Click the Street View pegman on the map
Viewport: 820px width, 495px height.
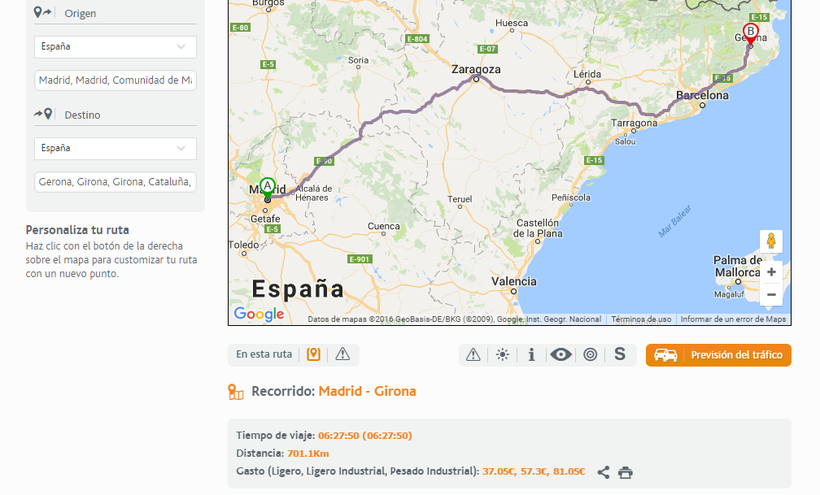[x=771, y=241]
